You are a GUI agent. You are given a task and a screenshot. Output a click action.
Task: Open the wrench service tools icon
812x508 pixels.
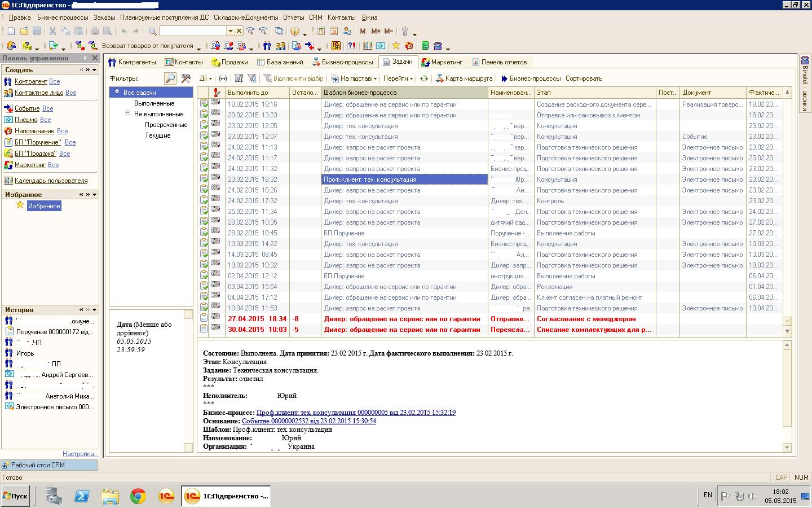tap(404, 32)
